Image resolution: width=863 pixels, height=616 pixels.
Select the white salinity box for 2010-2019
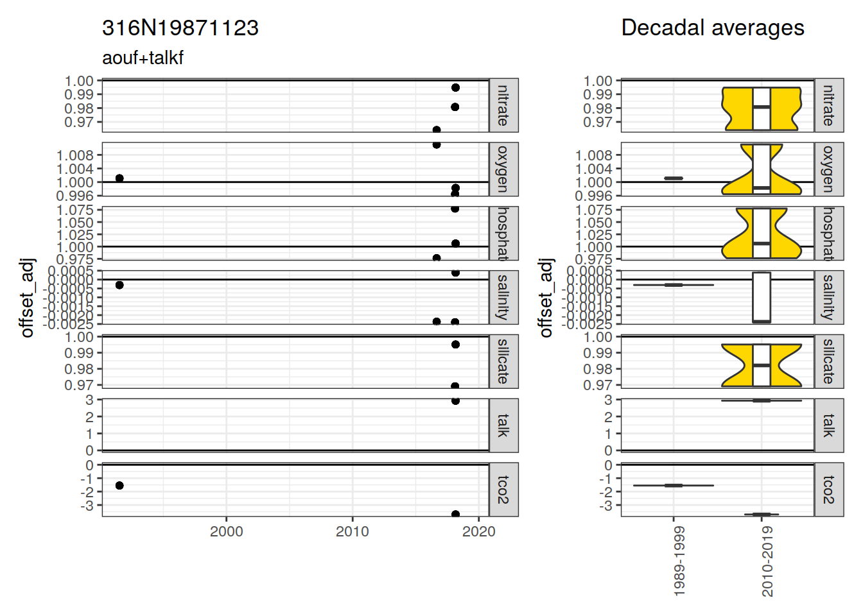[762, 296]
